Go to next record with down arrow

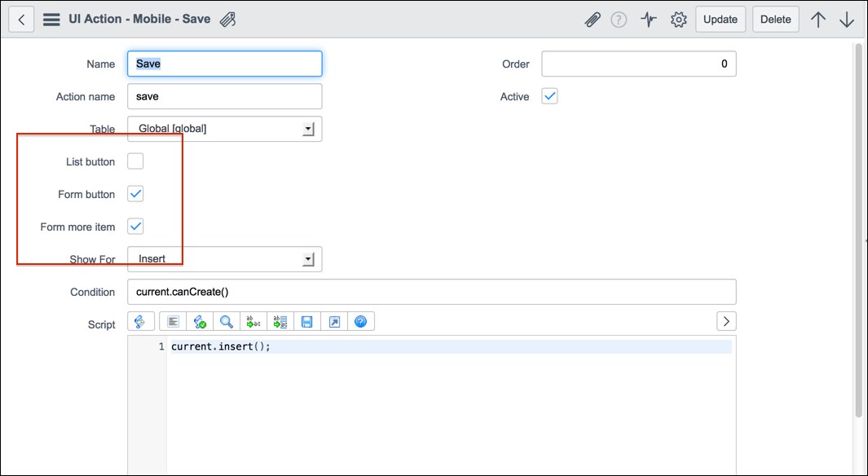(x=847, y=20)
